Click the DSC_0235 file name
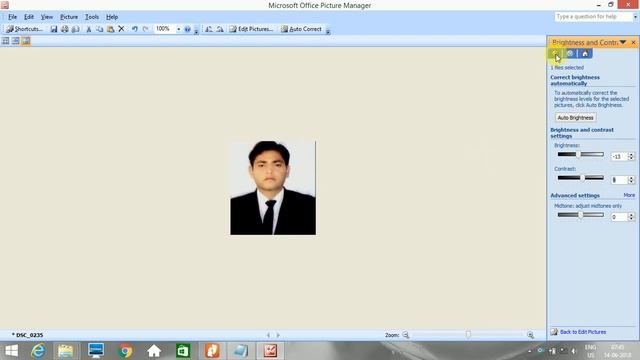640x360 pixels. (29, 335)
